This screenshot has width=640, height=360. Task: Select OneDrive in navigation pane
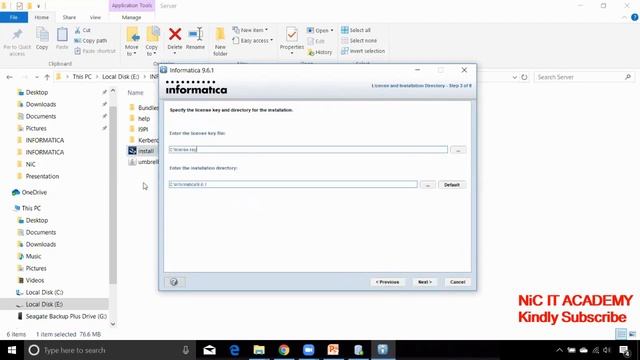(34, 192)
